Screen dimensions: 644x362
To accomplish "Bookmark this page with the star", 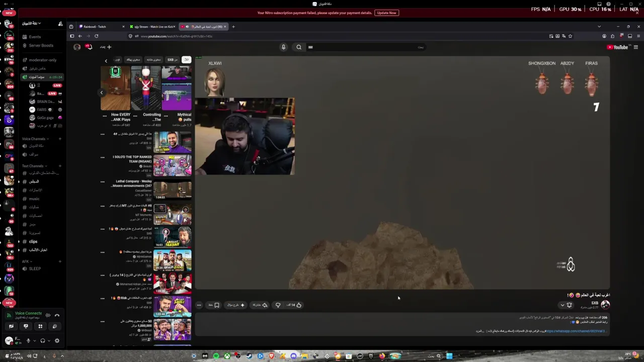I will point(570,36).
